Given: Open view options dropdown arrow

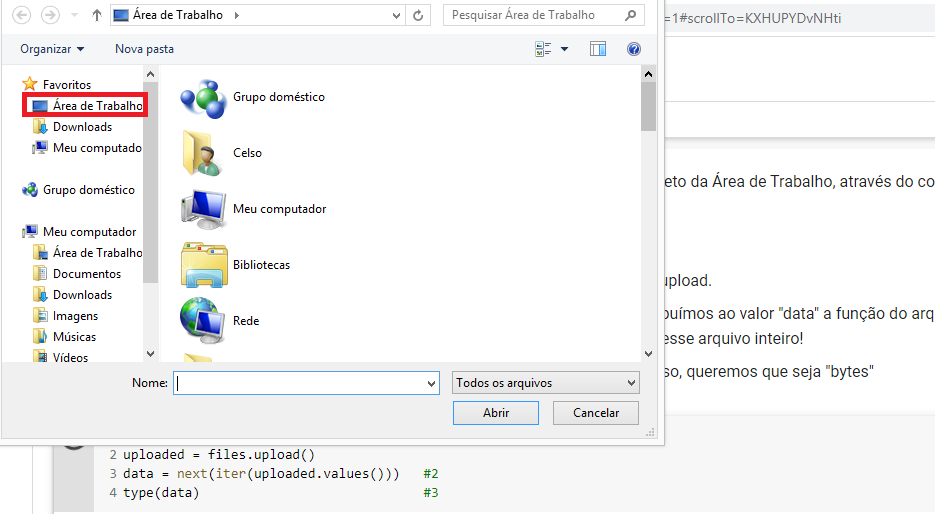Looking at the screenshot, I should (x=564, y=49).
